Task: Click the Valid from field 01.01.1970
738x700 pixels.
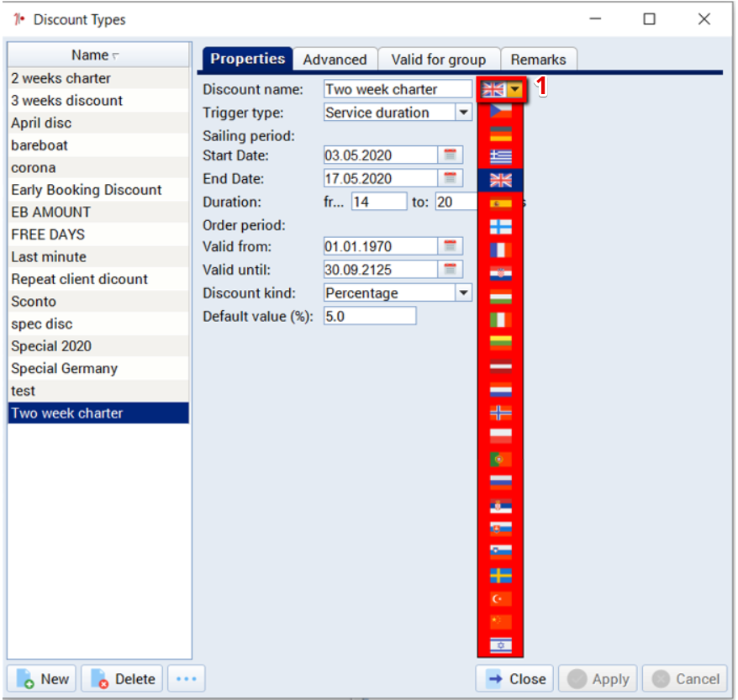Action: (381, 246)
